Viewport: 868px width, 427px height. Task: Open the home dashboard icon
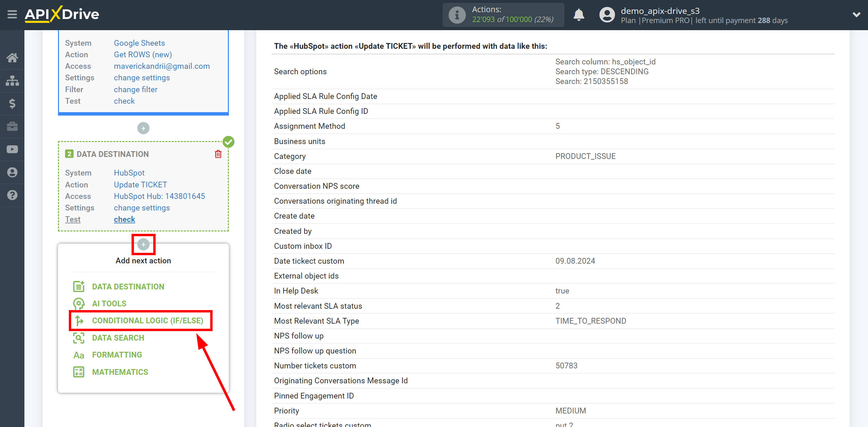click(12, 58)
